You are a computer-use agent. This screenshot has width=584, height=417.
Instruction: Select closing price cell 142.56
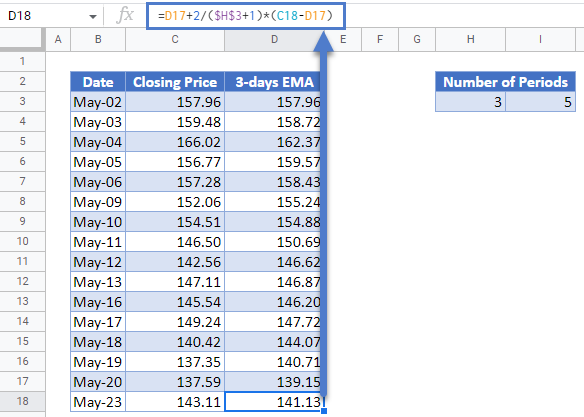point(175,262)
